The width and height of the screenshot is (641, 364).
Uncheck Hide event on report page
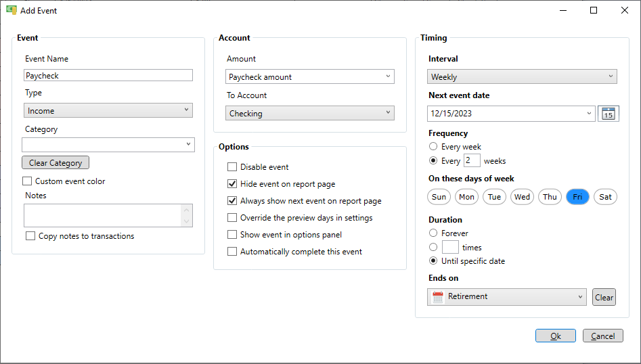coord(232,184)
